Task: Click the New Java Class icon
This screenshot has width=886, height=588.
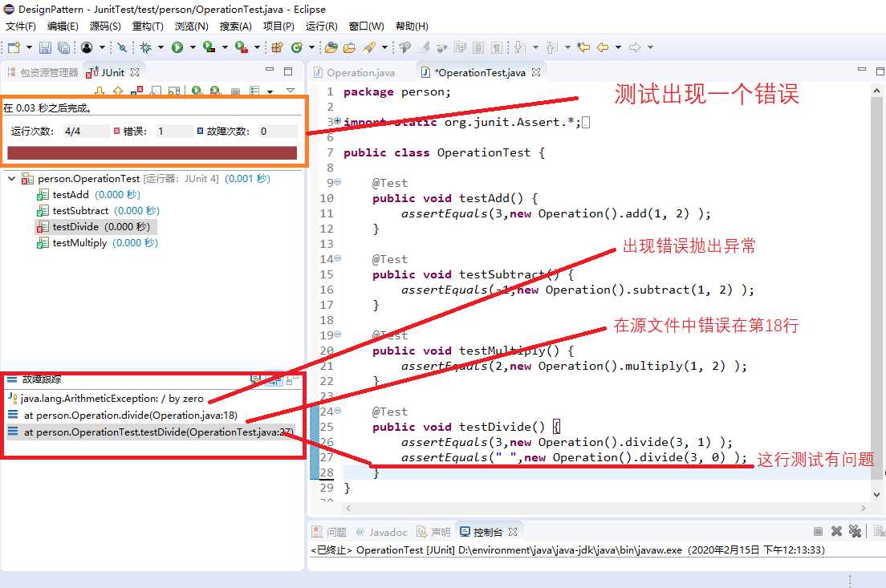Action: coord(297,47)
